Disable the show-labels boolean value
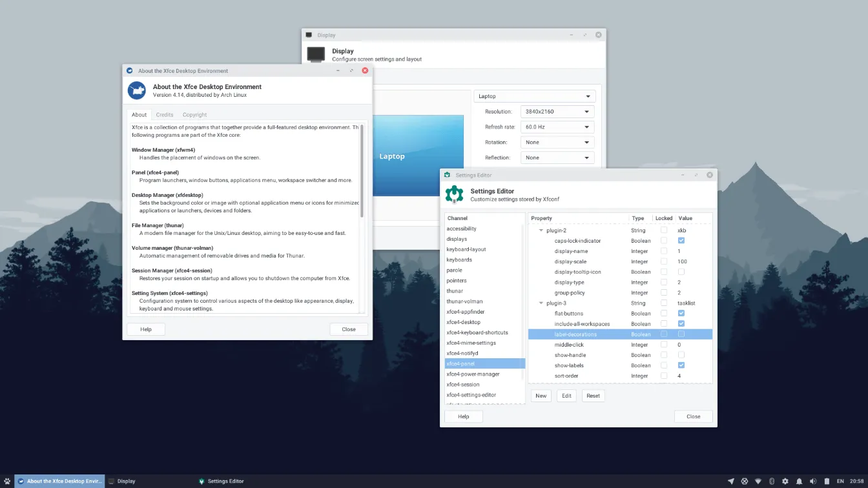Image resolution: width=868 pixels, height=488 pixels. (680, 365)
